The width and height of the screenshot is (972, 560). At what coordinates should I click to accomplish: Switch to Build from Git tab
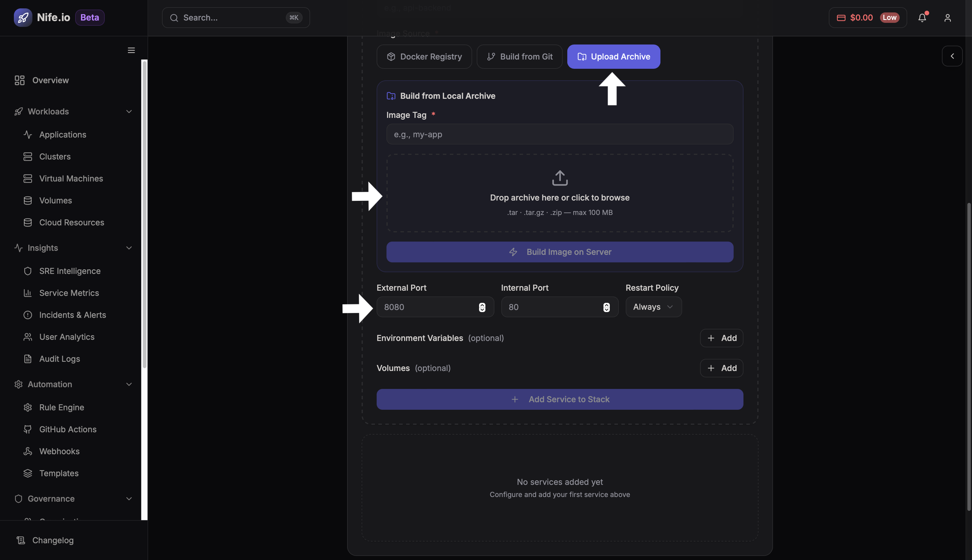[519, 56]
